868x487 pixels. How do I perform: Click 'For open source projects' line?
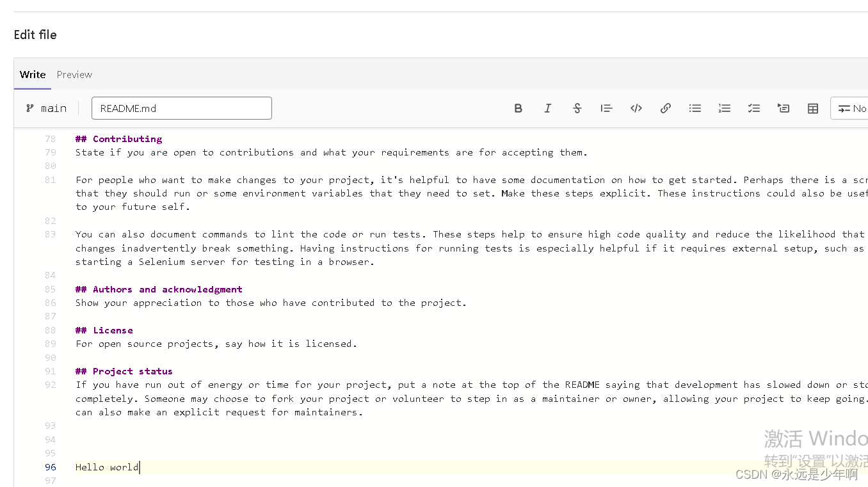216,344
